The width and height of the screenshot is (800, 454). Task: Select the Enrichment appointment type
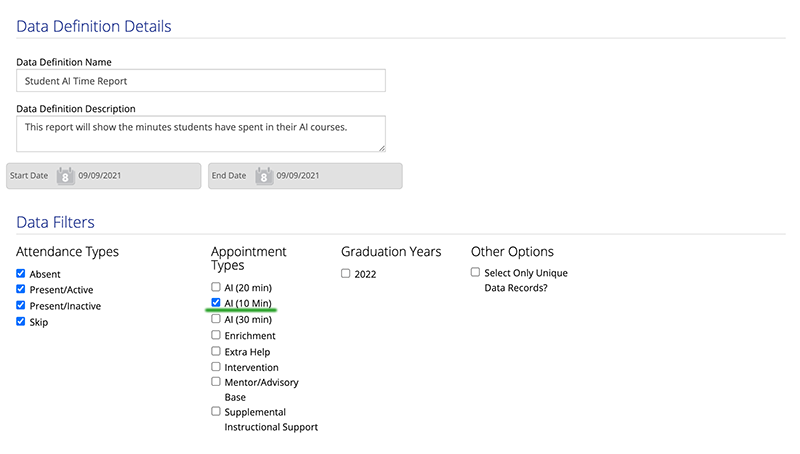click(x=216, y=335)
